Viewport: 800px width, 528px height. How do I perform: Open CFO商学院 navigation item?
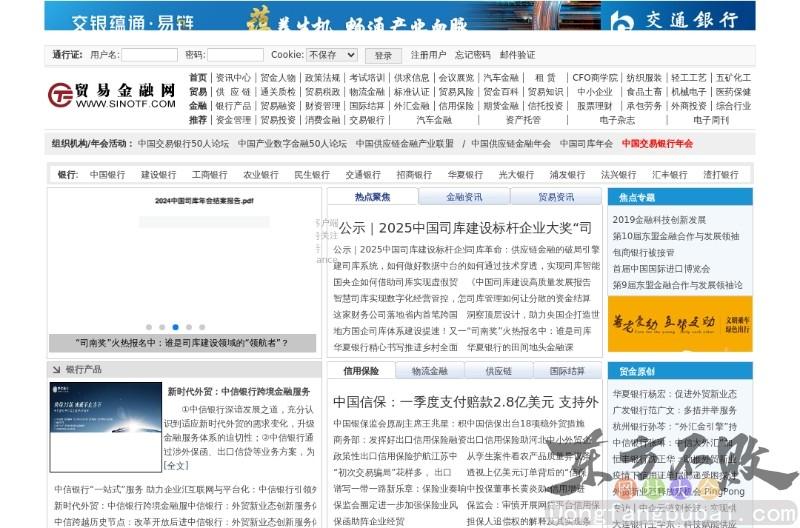tap(595, 78)
